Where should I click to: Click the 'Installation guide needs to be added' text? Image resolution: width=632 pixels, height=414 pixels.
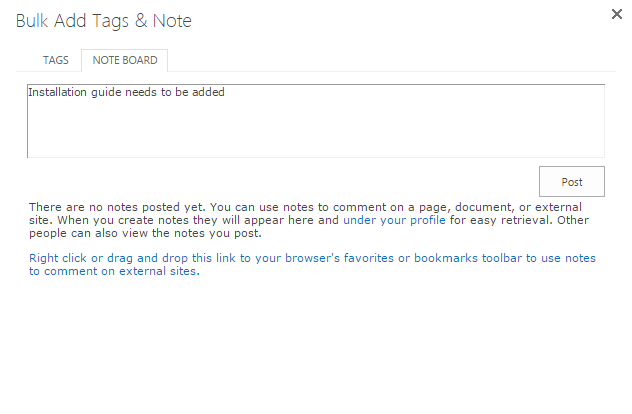point(126,93)
